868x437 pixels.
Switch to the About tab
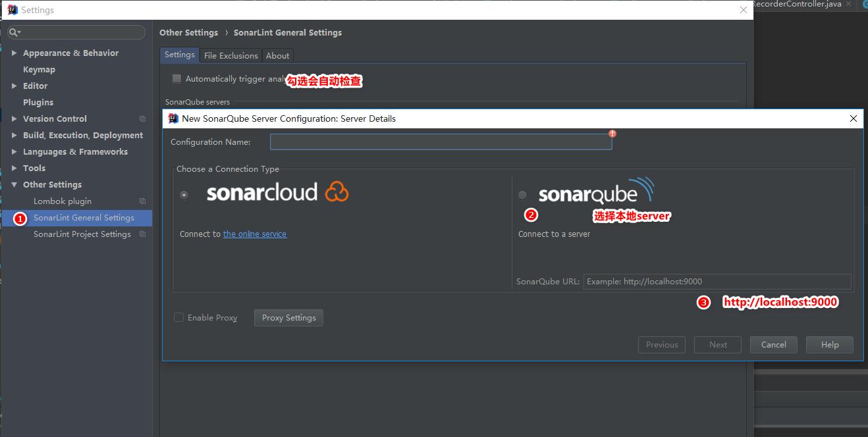(x=277, y=55)
